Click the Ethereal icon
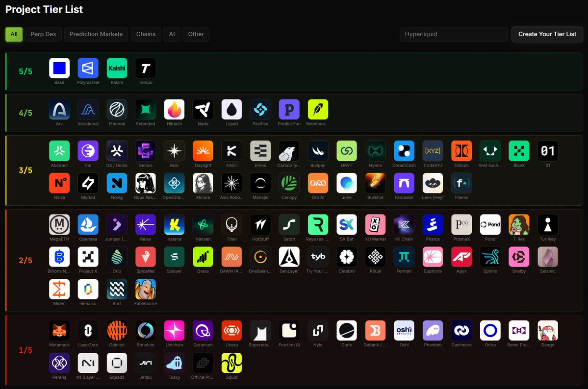588x389 pixels. coord(117,109)
